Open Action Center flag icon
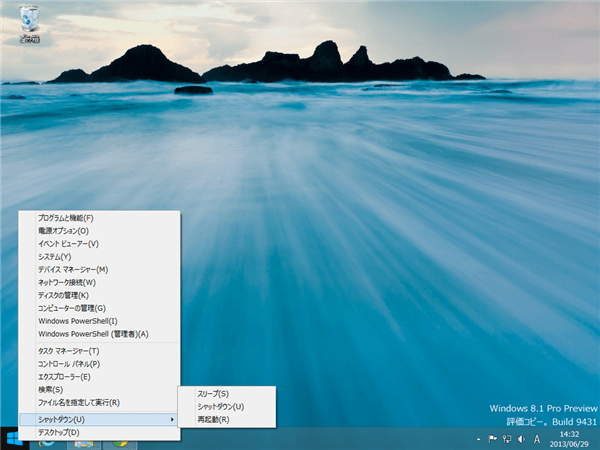The width and height of the screenshot is (600, 450). pyautogui.click(x=492, y=439)
